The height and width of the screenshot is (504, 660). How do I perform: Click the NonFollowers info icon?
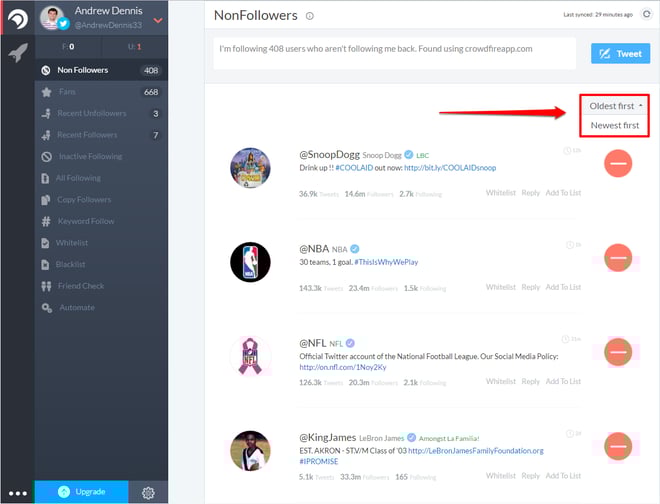tap(310, 16)
